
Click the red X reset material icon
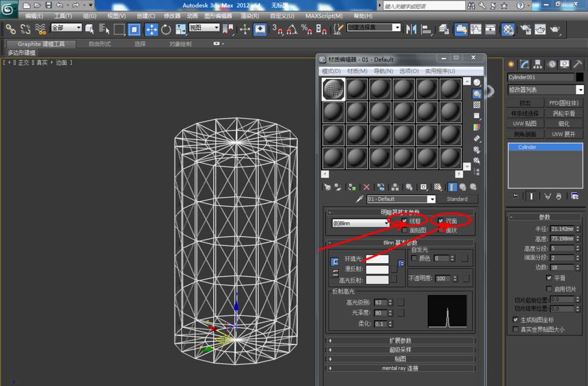367,187
